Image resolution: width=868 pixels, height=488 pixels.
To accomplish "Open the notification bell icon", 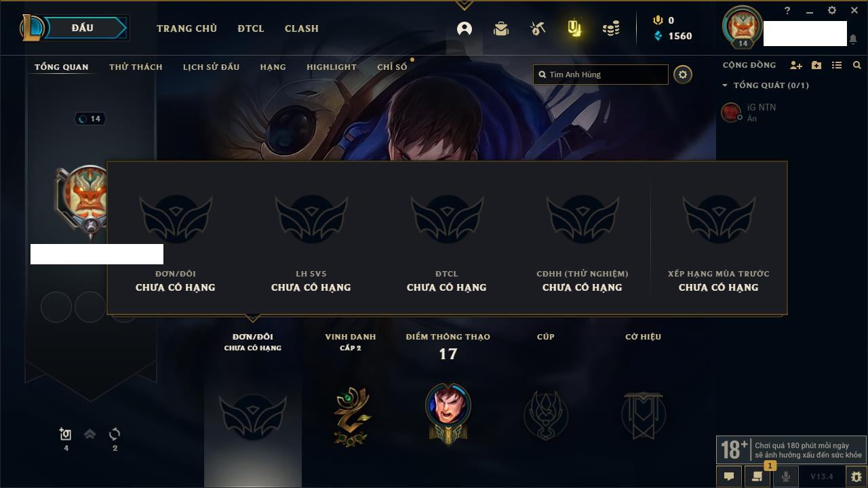I will [x=853, y=39].
